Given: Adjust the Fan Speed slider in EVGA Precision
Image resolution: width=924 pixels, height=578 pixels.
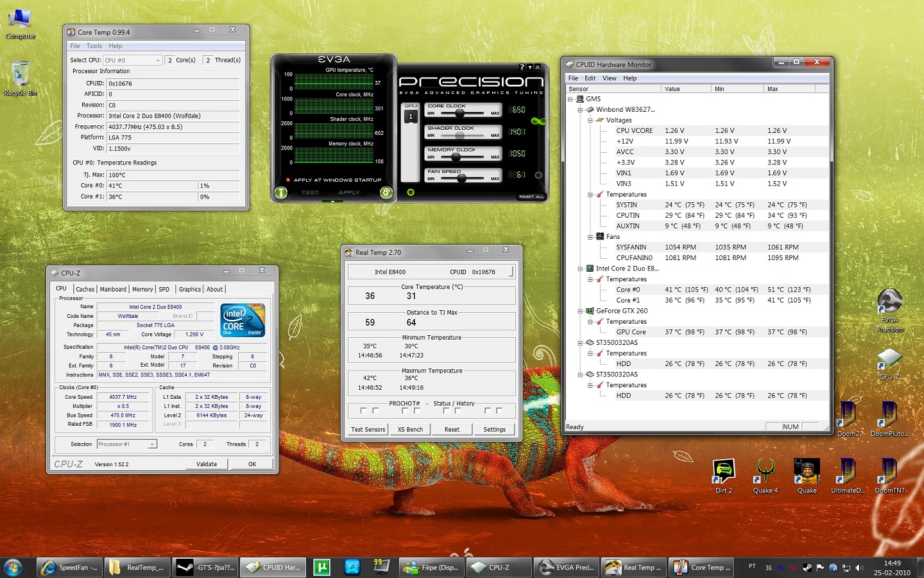Looking at the screenshot, I should (462, 178).
